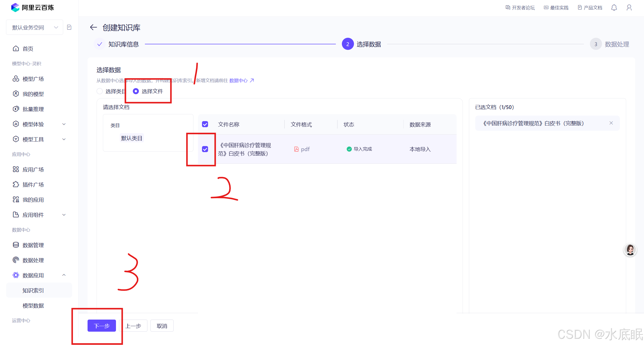644x345 pixels.
Task: Expand the 模型体验 submenu
Action: coord(64,124)
